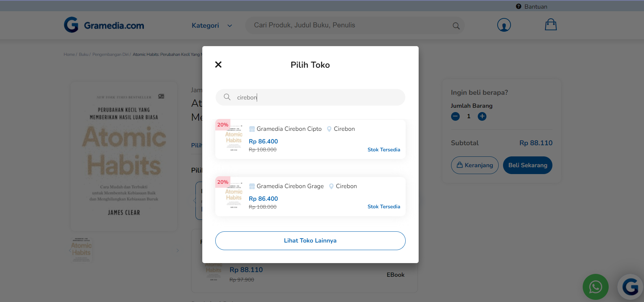Open the Kategori dropdown

pos(212,26)
